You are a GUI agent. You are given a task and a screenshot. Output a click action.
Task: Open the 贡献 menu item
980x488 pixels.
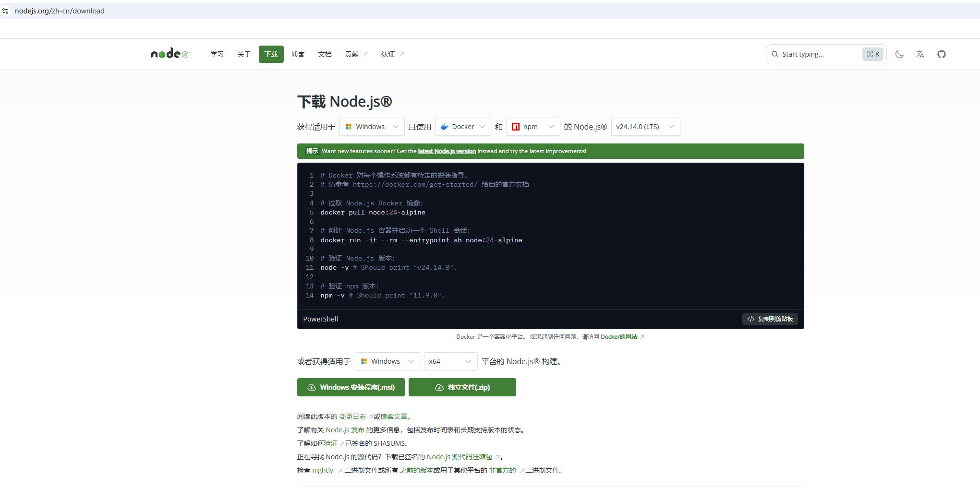tap(351, 54)
